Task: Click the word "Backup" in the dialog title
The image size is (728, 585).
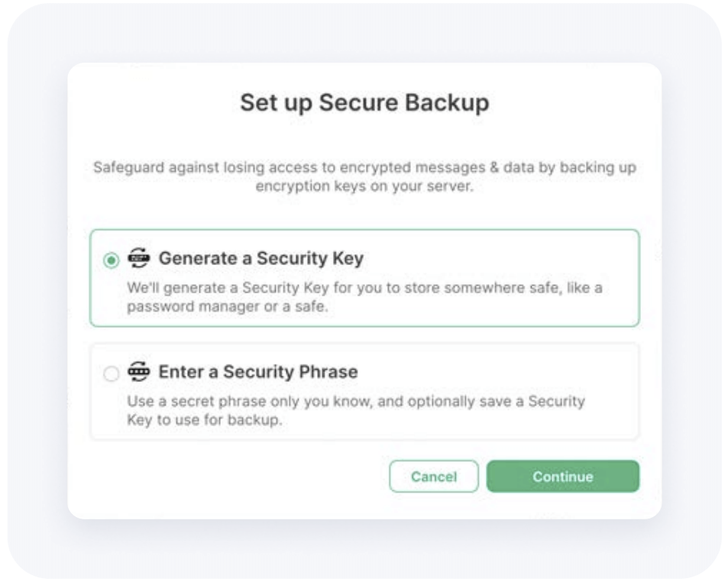Action: [x=447, y=102]
